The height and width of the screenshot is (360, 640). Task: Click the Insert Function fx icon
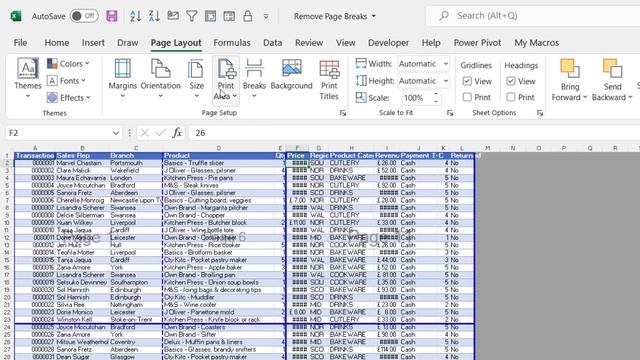click(177, 133)
